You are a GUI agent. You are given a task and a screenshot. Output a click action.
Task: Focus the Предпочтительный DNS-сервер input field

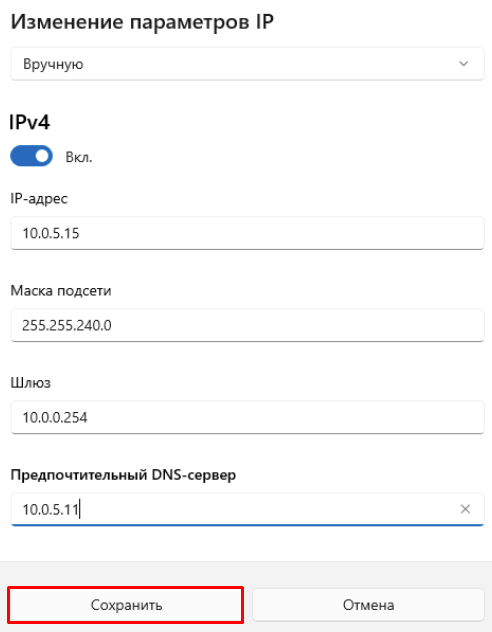(247, 509)
